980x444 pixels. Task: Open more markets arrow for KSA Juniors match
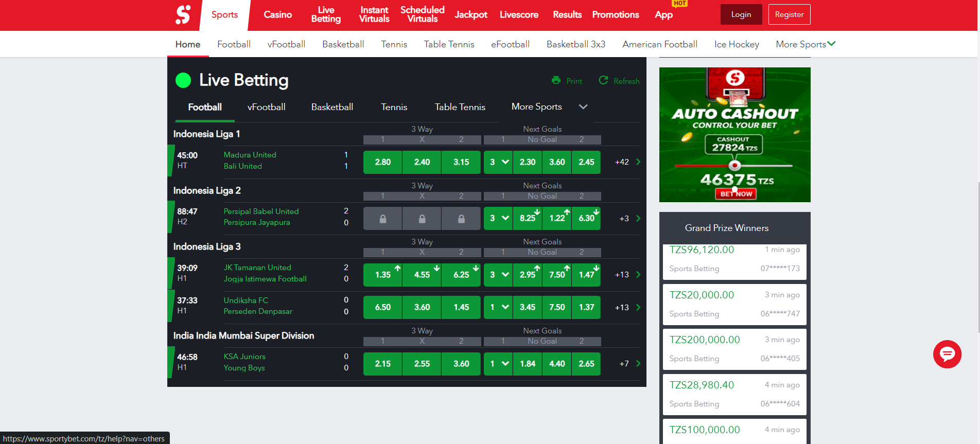click(x=638, y=364)
